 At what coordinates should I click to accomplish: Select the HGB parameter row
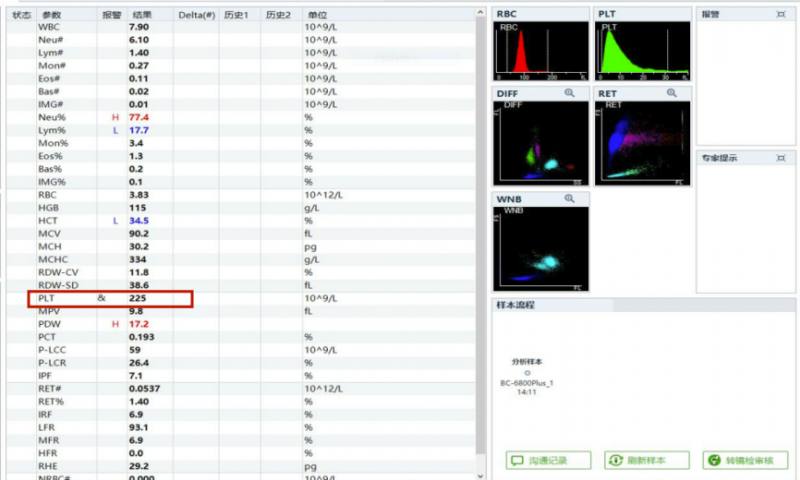pos(241,208)
